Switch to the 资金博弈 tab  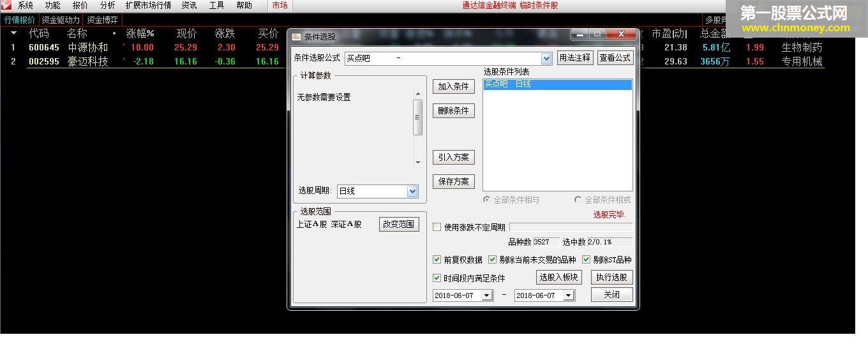102,20
